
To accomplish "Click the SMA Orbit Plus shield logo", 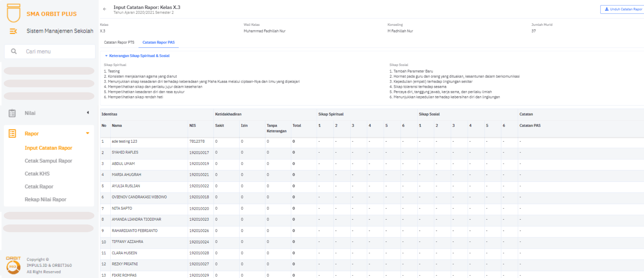I will (14, 13).
